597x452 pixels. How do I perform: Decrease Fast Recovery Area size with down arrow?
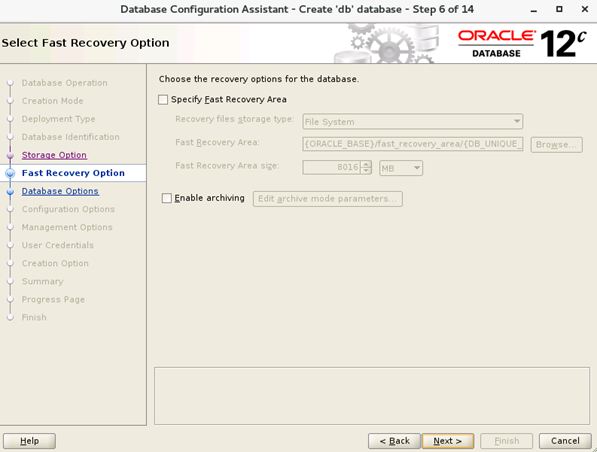coord(366,171)
